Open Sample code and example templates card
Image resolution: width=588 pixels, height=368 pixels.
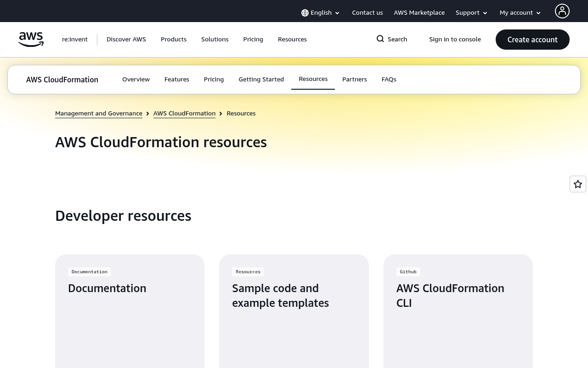[x=294, y=311]
